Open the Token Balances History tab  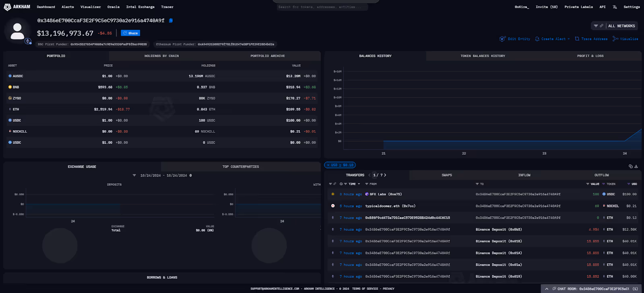483,56
